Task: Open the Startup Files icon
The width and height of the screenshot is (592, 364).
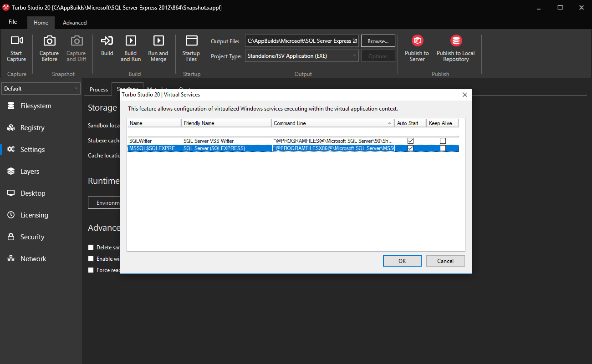Action: click(191, 41)
